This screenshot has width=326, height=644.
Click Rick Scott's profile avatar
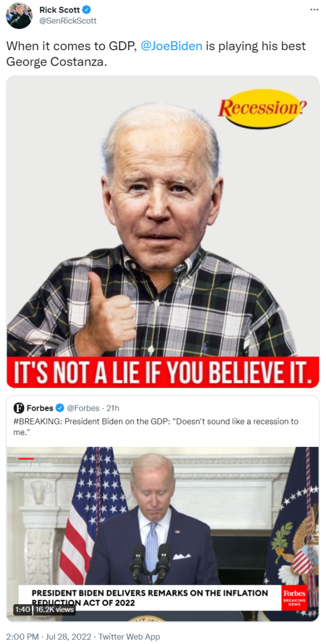[x=19, y=15]
